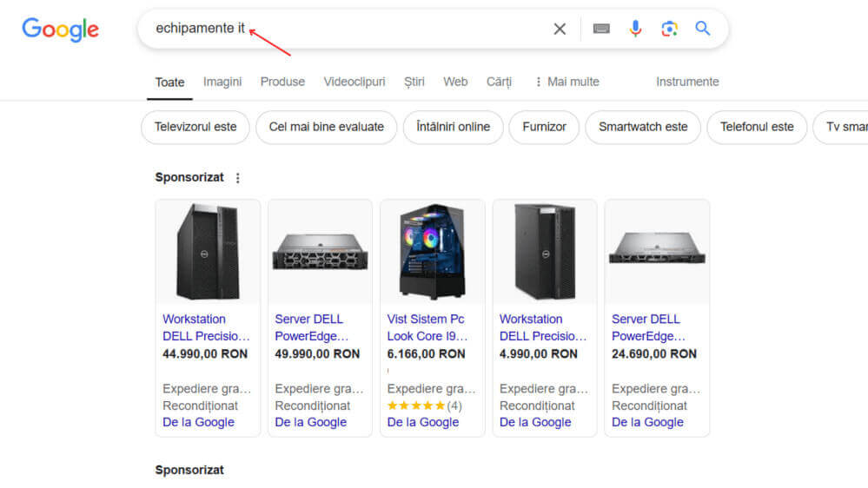868x488 pixels.
Task: Switch to the Imagini tab
Action: (x=222, y=82)
